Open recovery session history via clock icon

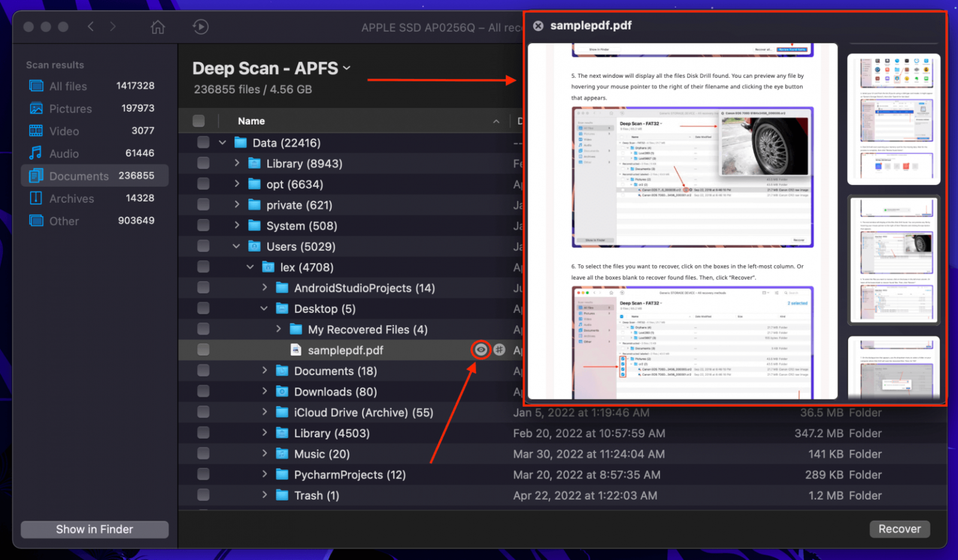click(200, 27)
